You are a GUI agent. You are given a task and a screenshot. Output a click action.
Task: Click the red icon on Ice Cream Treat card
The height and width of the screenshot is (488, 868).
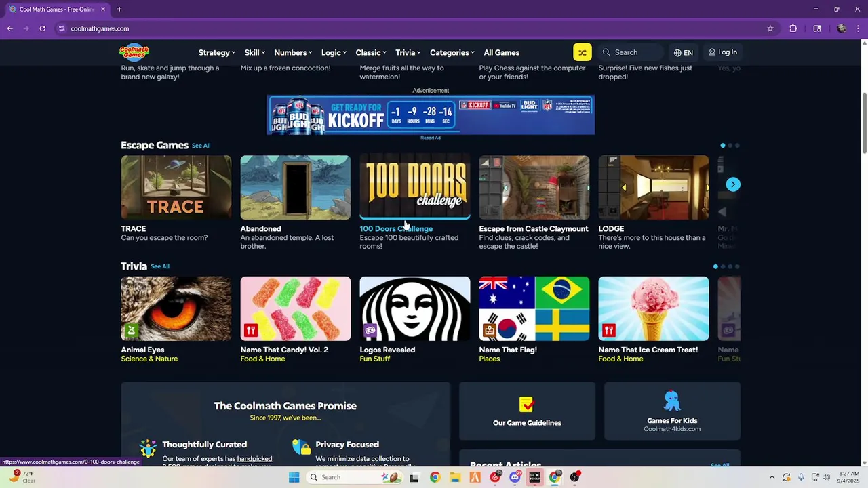coord(609,330)
